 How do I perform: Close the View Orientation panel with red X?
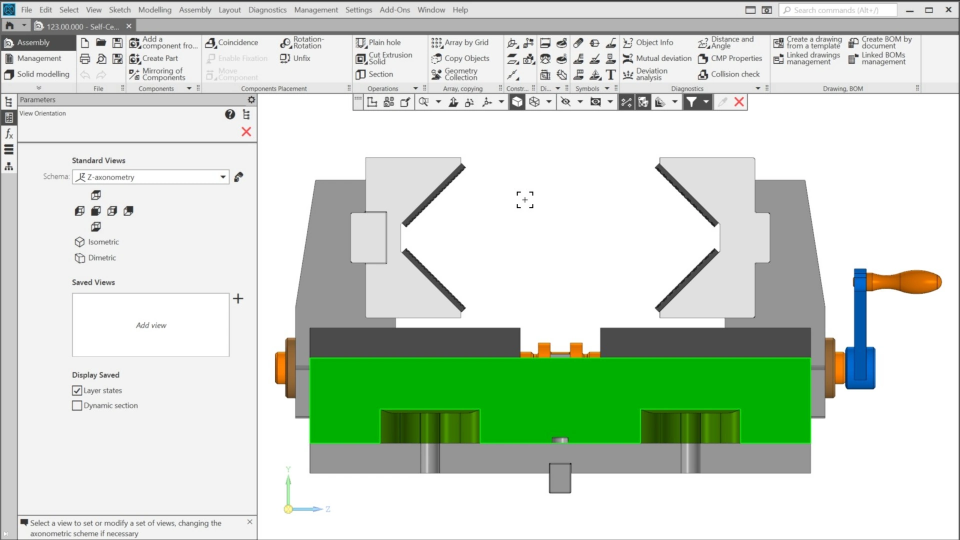pos(246,132)
